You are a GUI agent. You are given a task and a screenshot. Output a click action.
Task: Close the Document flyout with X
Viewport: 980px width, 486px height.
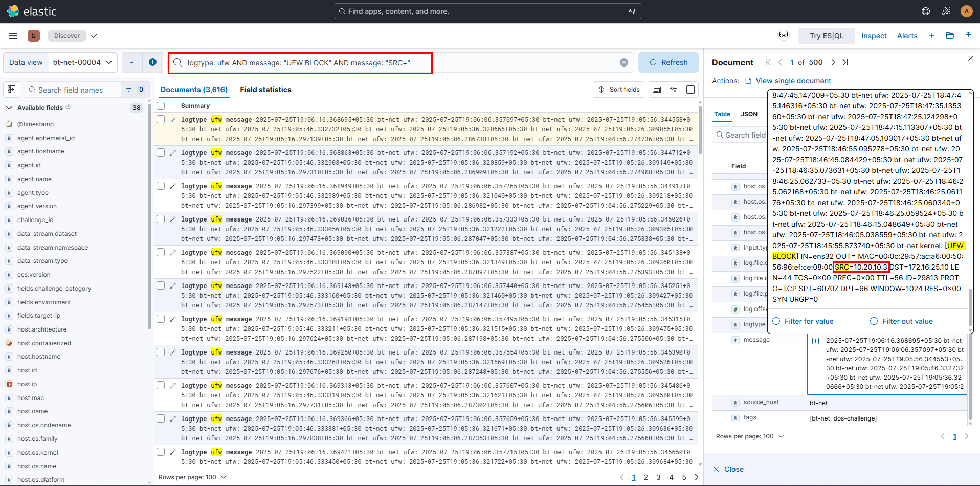(971, 58)
